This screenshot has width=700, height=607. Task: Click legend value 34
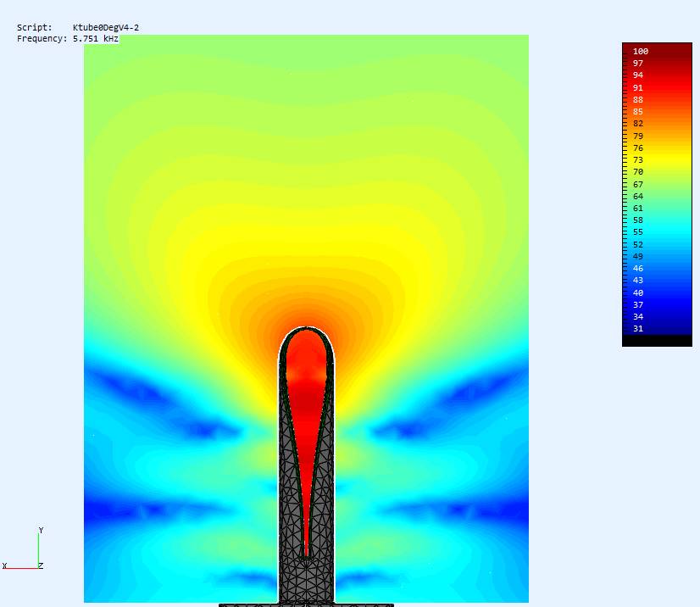(x=638, y=317)
